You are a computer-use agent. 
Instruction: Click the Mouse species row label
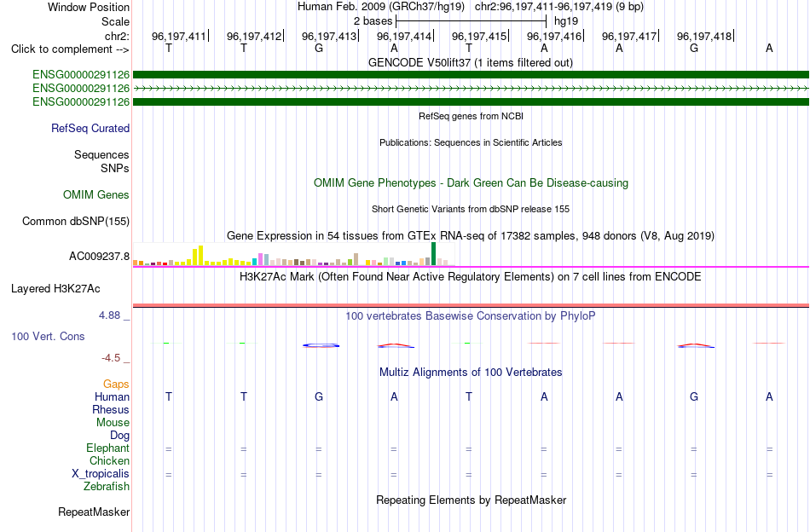(113, 423)
